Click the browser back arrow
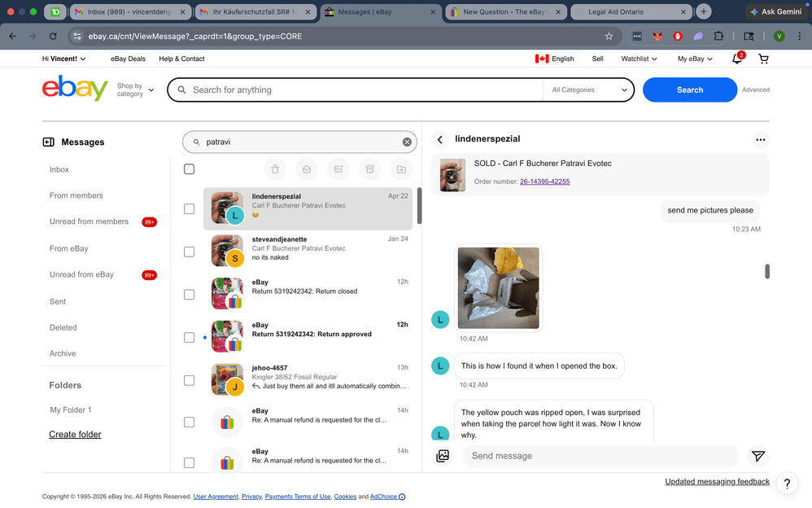The image size is (812, 508). [x=12, y=37]
